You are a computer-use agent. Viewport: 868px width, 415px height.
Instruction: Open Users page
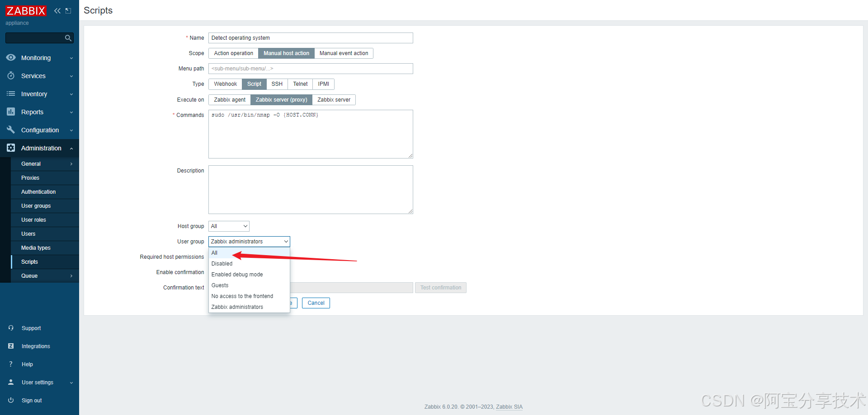click(x=45, y=234)
